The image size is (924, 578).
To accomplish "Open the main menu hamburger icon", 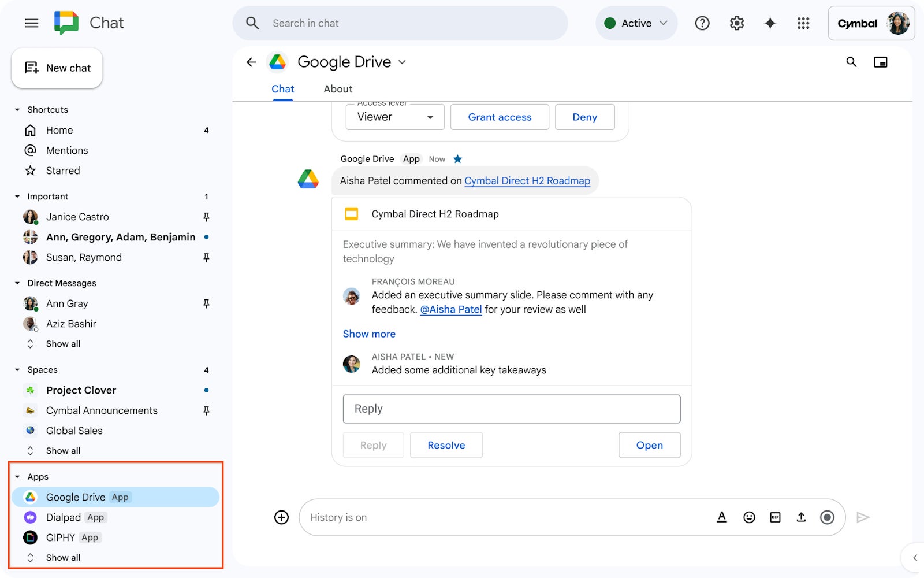I will pyautogui.click(x=32, y=23).
